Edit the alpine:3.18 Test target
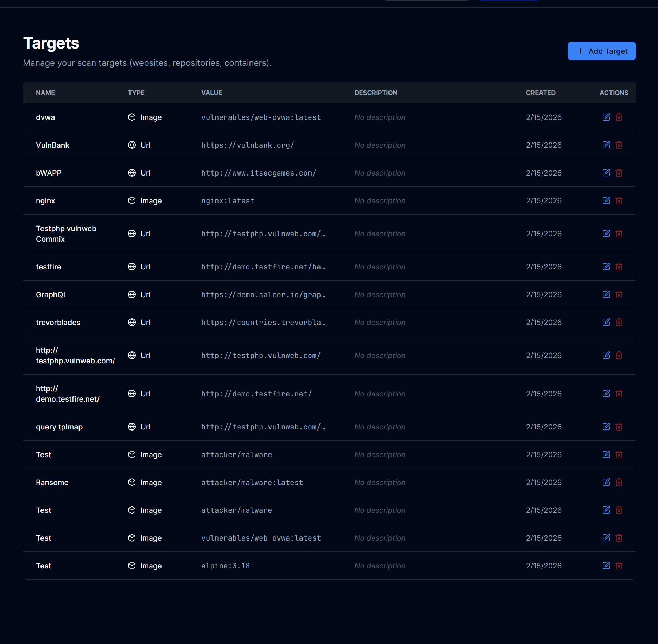 pos(606,566)
